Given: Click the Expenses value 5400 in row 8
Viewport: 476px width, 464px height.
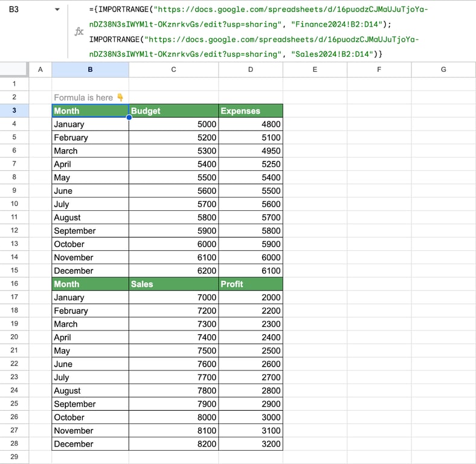Looking at the screenshot, I should coord(251,178).
